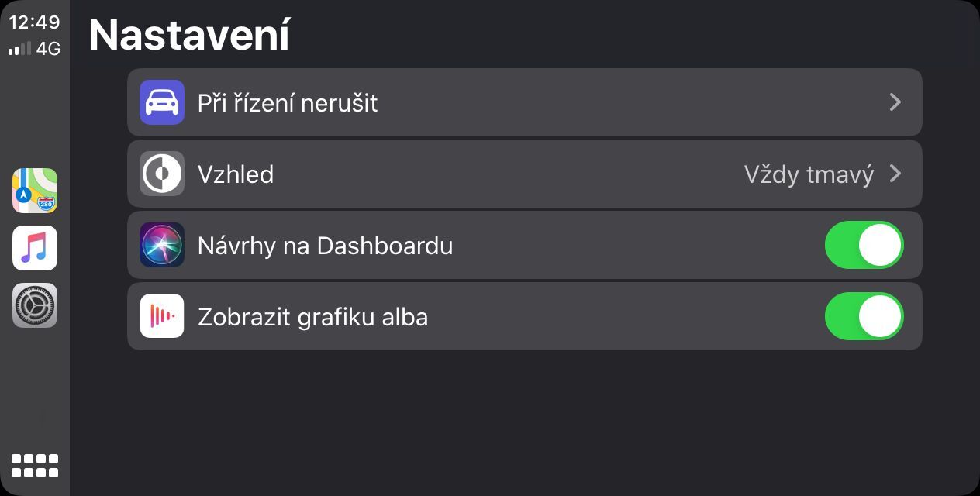
Task: Open Maps app in the sidebar
Action: tap(35, 191)
